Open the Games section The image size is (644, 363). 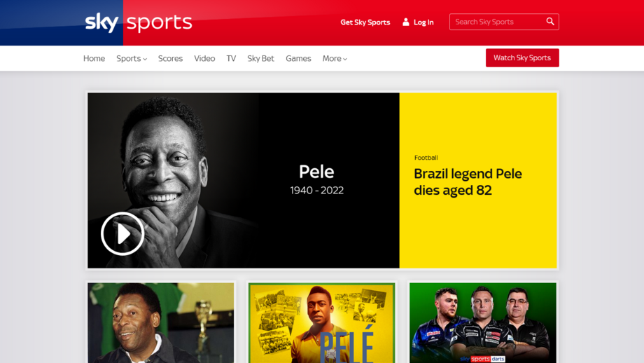[298, 58]
